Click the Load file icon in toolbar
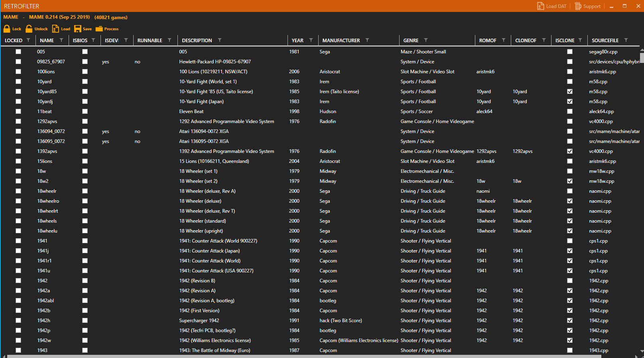Viewport: 644px width, 358px height. tap(55, 29)
